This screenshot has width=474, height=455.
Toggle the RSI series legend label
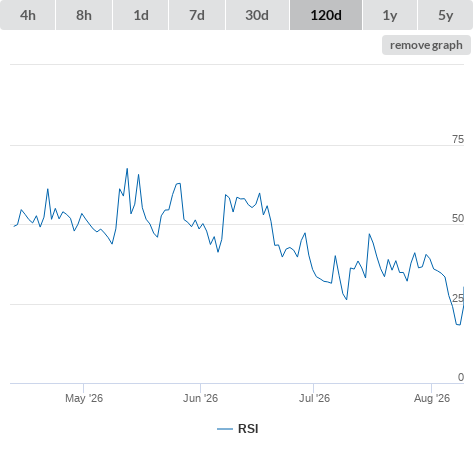coord(248,429)
